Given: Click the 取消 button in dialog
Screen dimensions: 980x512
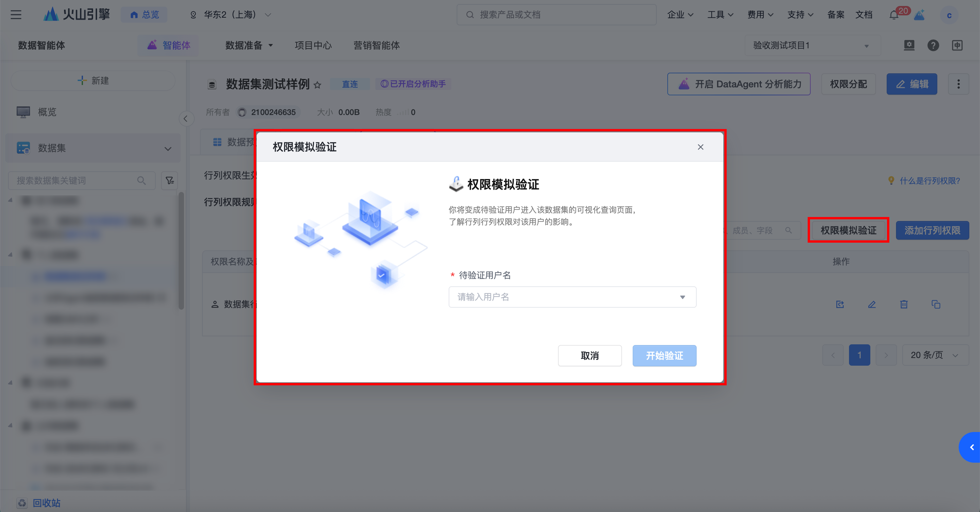Looking at the screenshot, I should (589, 356).
